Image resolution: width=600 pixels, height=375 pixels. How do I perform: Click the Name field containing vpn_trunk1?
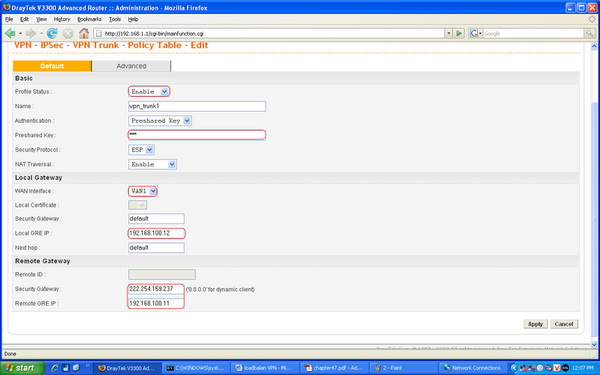tap(197, 106)
